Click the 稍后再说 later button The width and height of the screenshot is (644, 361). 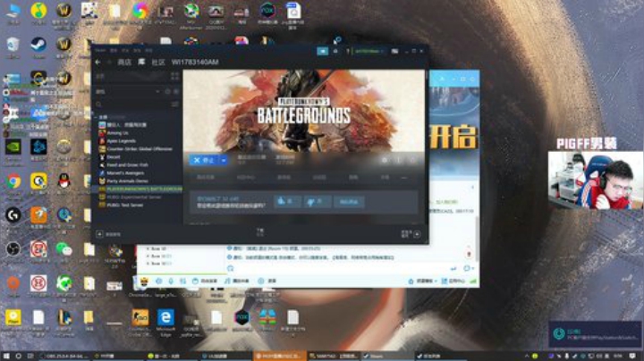click(349, 201)
